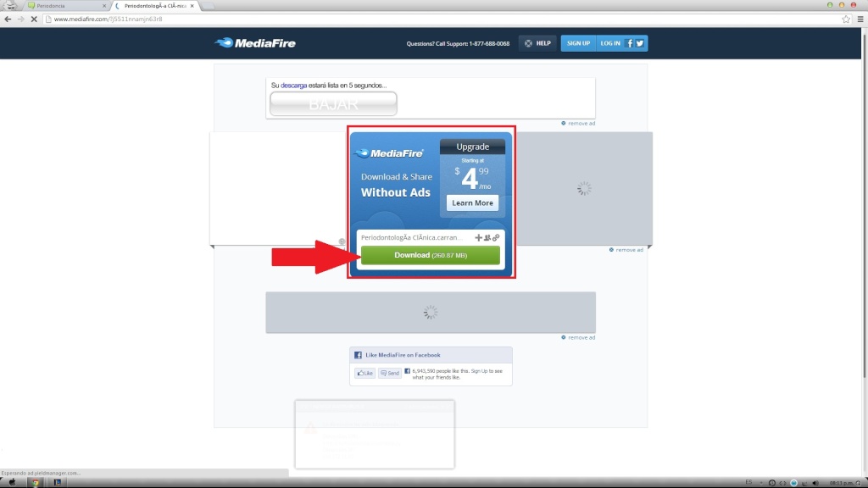Click the LOG IN button
The image size is (868, 488).
point(610,43)
